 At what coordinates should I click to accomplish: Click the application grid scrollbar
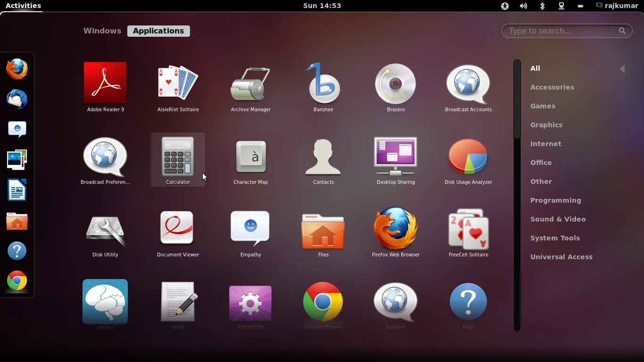(x=517, y=99)
